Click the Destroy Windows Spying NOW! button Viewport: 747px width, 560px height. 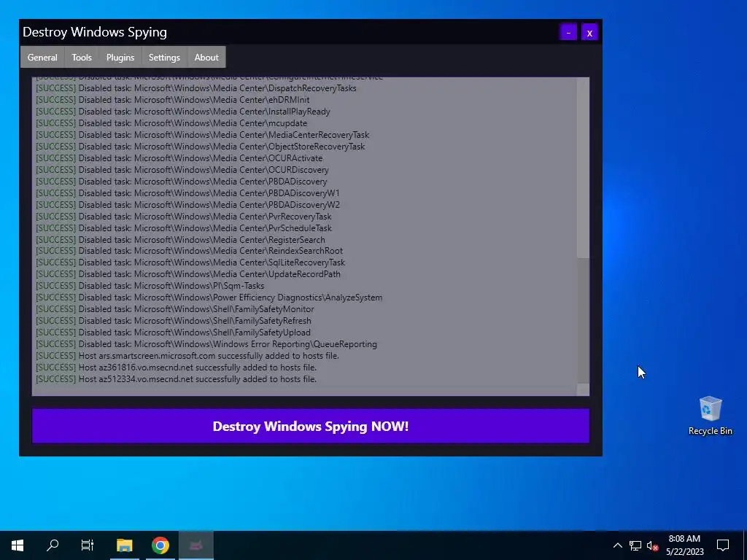pyautogui.click(x=311, y=426)
